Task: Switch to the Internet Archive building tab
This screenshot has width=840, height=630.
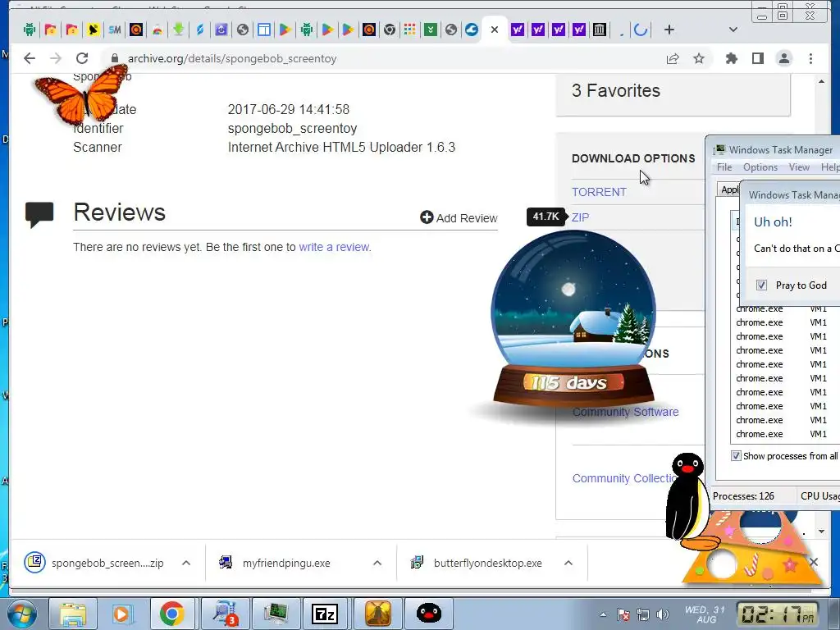Action: [600, 30]
